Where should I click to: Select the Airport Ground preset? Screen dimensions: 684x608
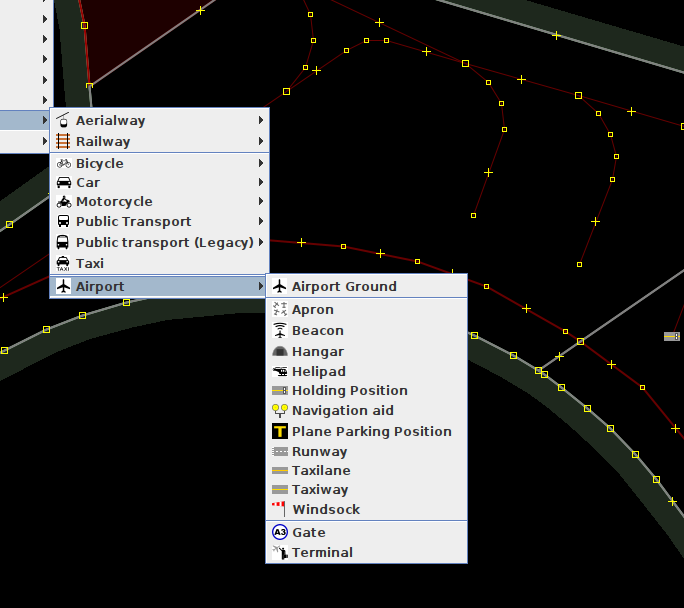(x=366, y=287)
